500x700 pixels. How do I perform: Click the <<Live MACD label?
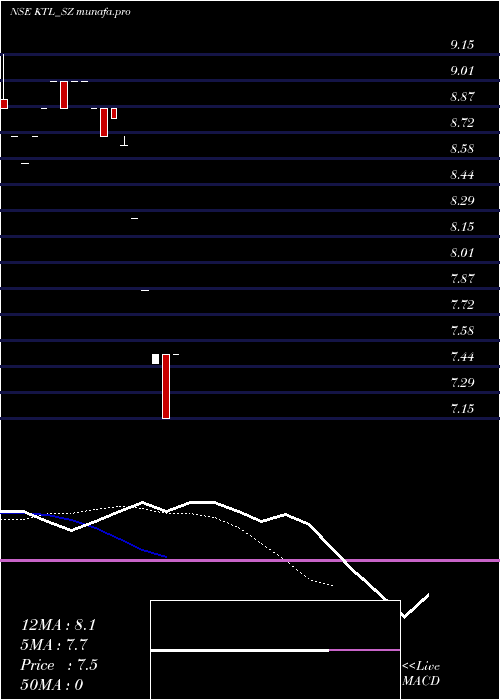point(421,674)
